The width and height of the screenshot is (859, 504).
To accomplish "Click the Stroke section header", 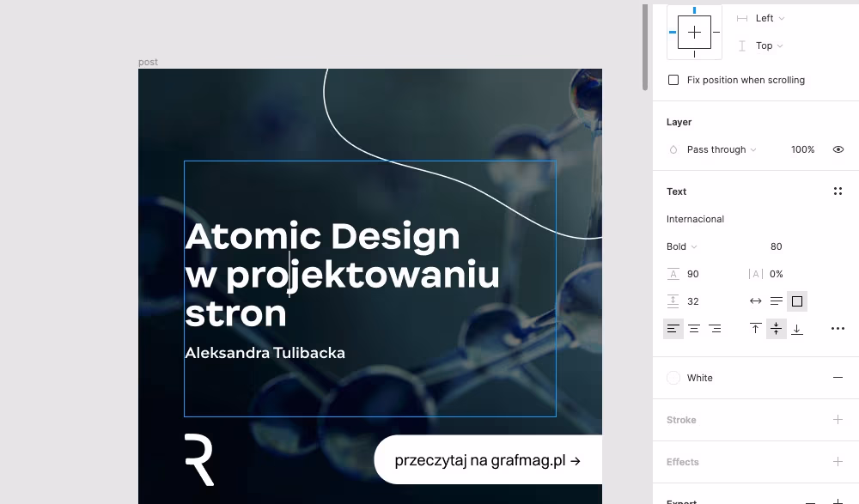I will click(681, 420).
